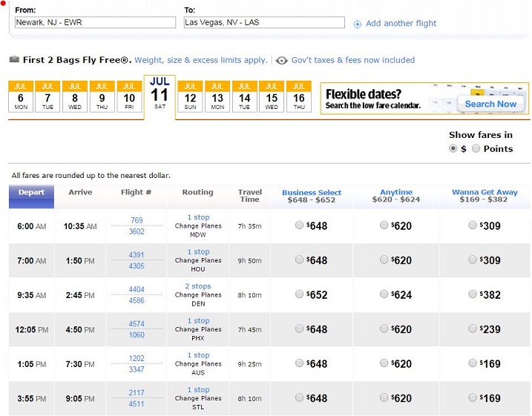Click the Flexible dates low fare calendar banner

click(425, 99)
